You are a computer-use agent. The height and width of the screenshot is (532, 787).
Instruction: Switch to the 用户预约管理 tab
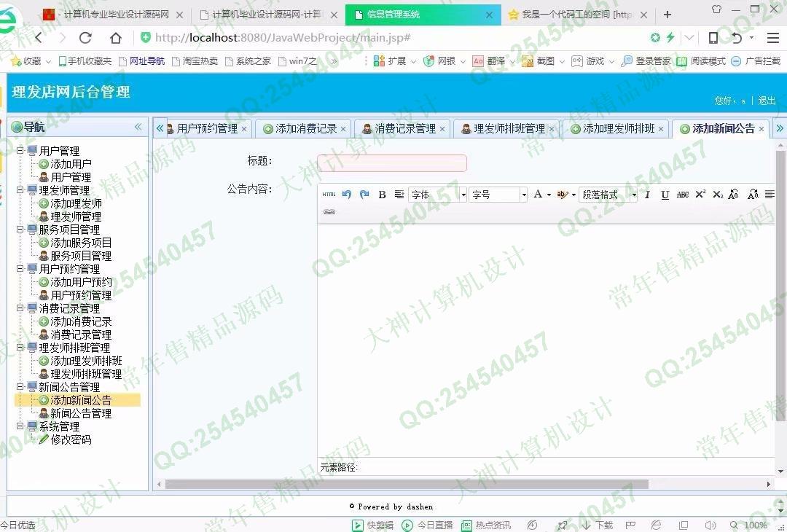pos(207,129)
